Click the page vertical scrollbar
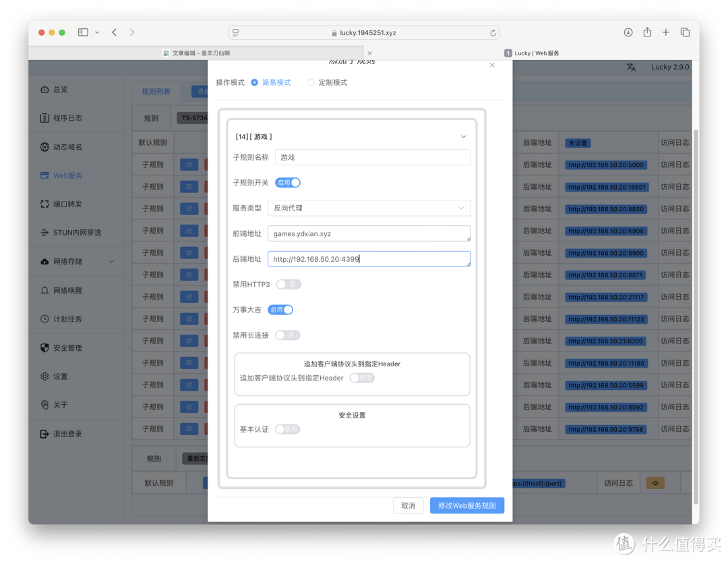Image resolution: width=728 pixels, height=562 pixels. click(x=696, y=316)
